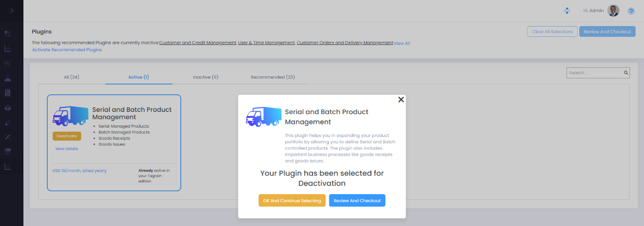
Task: Click 'Goods Receipts' bullet
Action: click(x=115, y=138)
